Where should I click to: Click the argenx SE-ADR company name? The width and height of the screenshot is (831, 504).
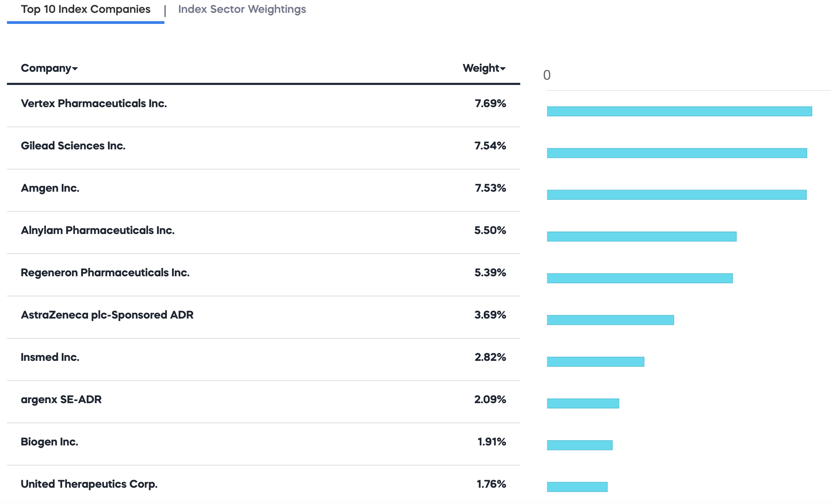pos(61,400)
